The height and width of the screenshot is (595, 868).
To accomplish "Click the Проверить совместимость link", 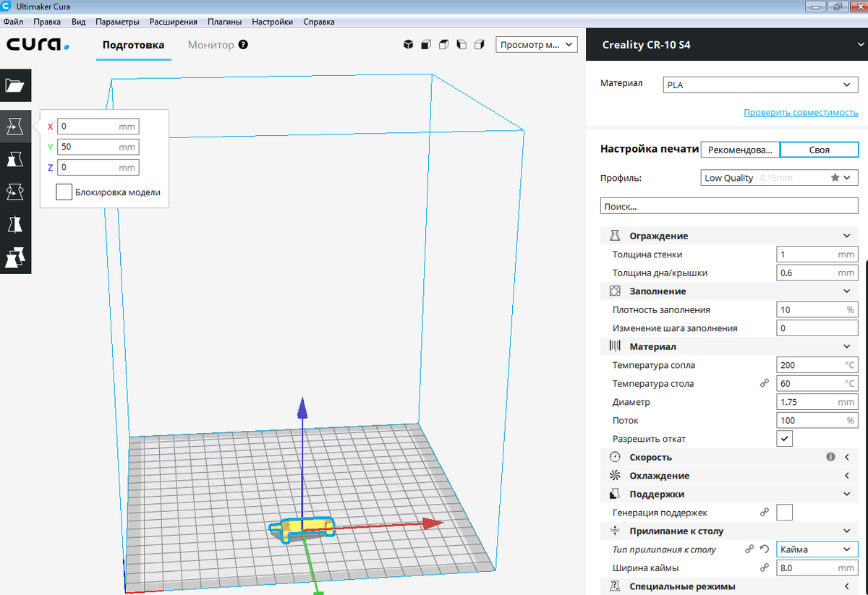I will [x=801, y=113].
